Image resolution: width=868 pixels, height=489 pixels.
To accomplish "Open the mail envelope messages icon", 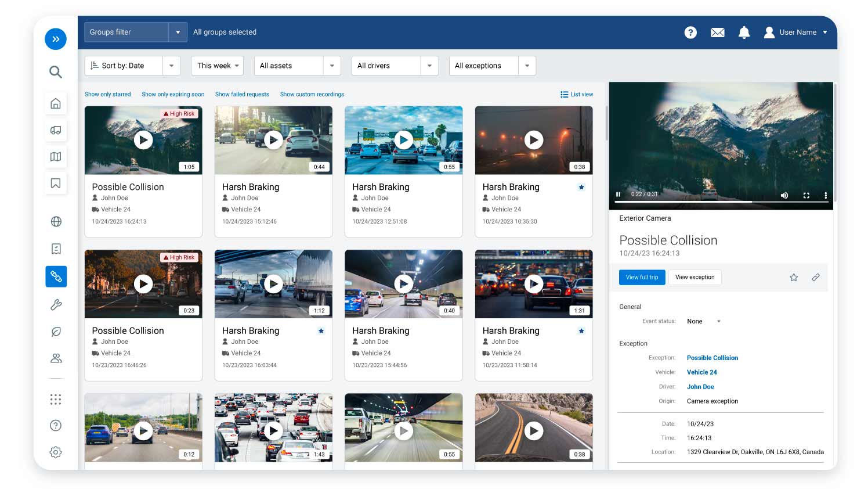I will (x=717, y=33).
